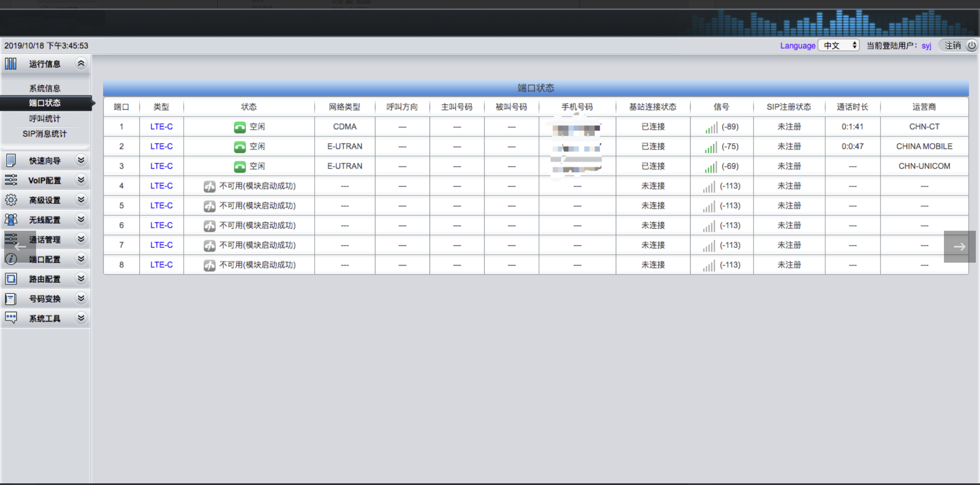Expand the 高级设置 section chevron
This screenshot has height=485, width=980.
pos(81,199)
